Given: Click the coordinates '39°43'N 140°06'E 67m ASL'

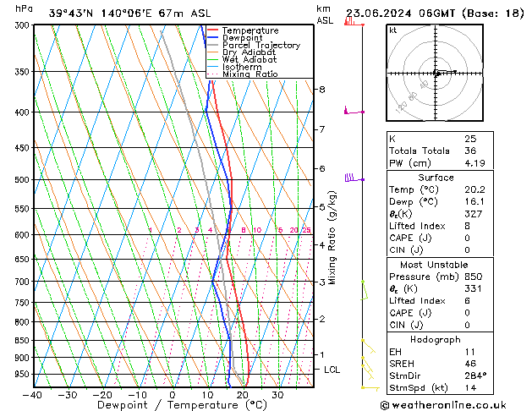Looking at the screenshot, I should [129, 14].
